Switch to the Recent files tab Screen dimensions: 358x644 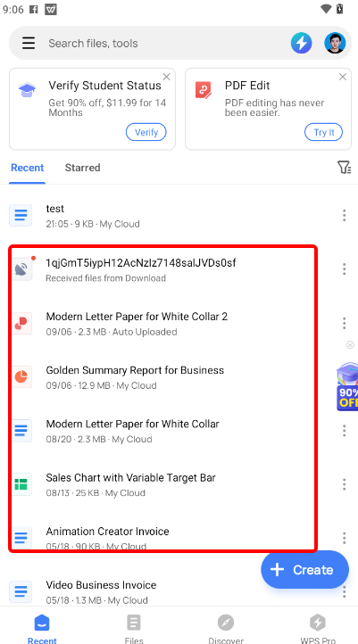pyautogui.click(x=27, y=168)
